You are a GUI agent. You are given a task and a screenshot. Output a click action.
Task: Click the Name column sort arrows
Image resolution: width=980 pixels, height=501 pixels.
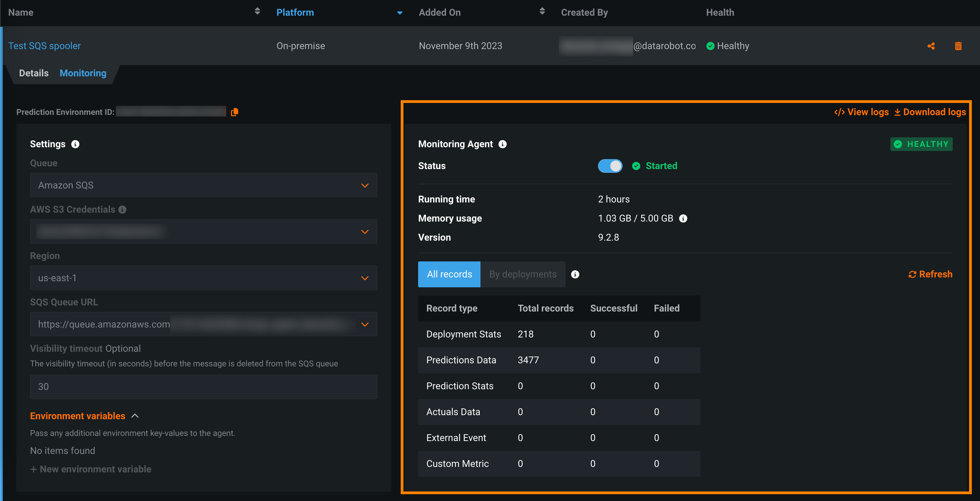point(257,11)
